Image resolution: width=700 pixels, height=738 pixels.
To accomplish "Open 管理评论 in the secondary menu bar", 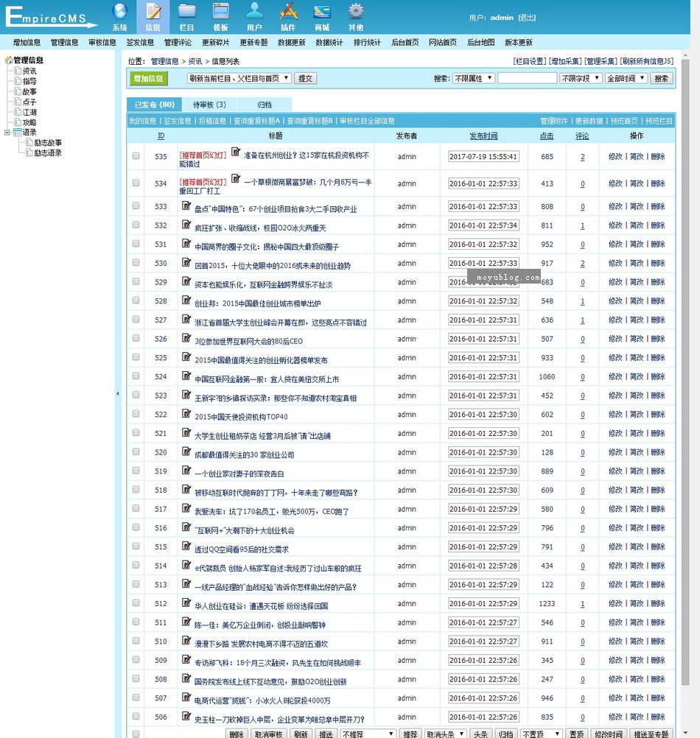I will point(178,43).
